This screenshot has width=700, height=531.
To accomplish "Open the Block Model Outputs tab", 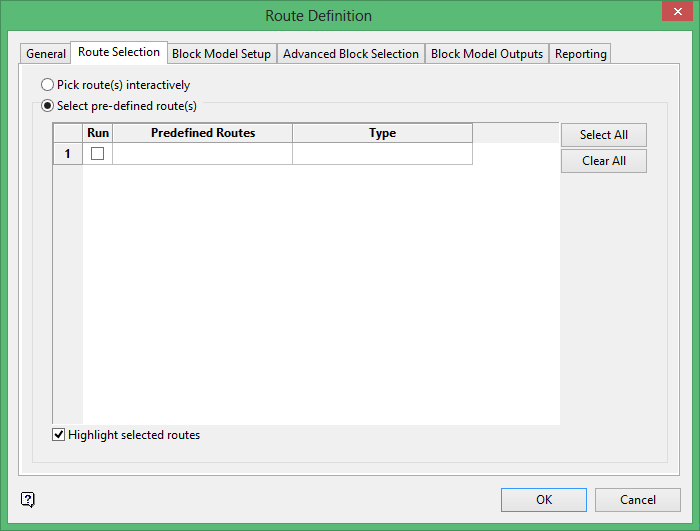I will [x=487, y=54].
